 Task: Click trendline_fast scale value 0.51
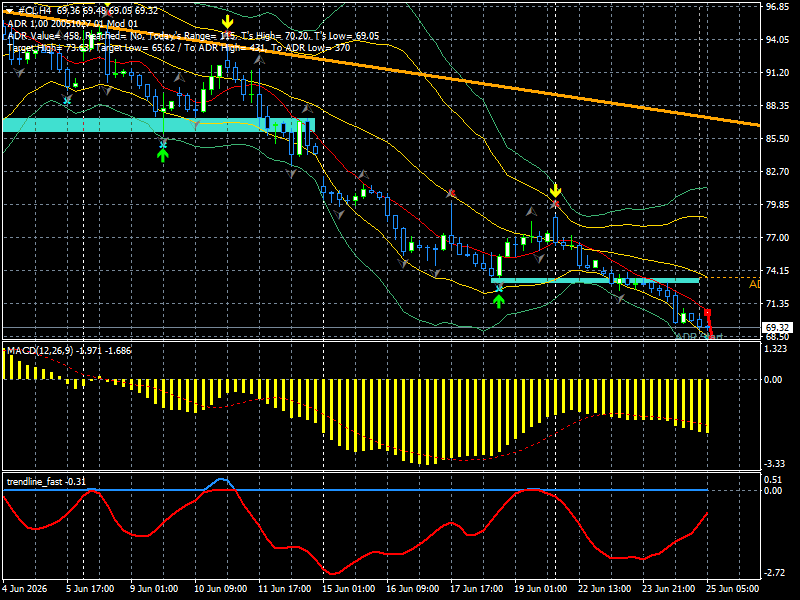coord(773,480)
